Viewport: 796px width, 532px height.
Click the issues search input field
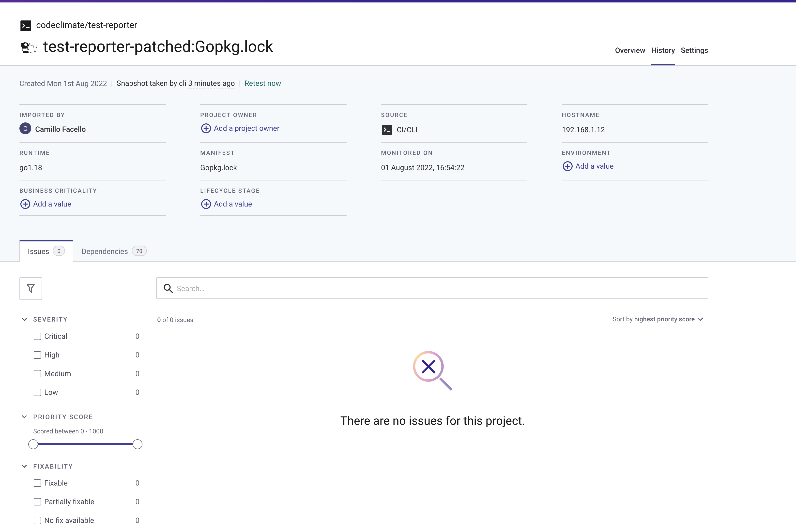click(432, 288)
